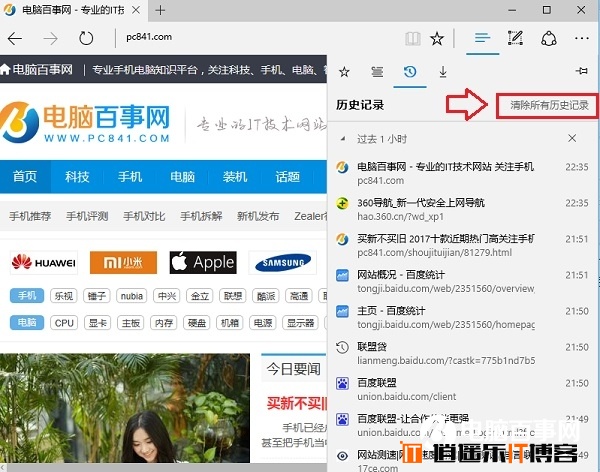This screenshot has height=472, width=600.
Task: Toggle the Hub panel button
Action: (482, 38)
